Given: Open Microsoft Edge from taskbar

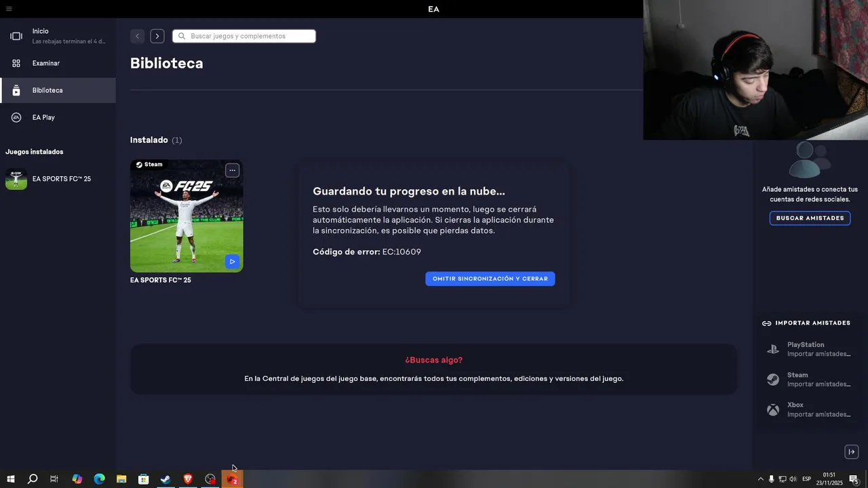Looking at the screenshot, I should (x=99, y=479).
